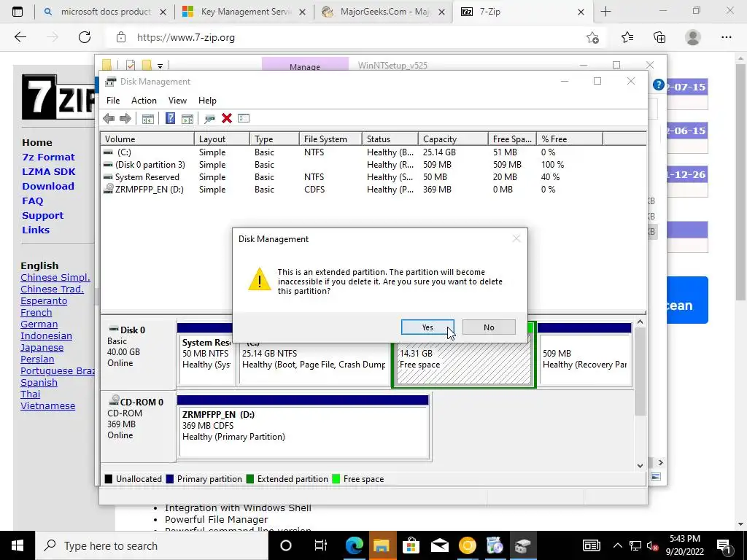Choose the German language link

[x=39, y=324]
